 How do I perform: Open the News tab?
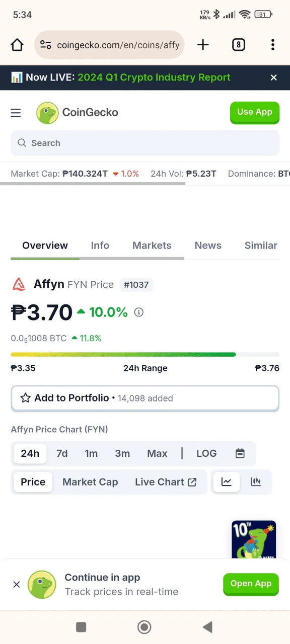[208, 246]
